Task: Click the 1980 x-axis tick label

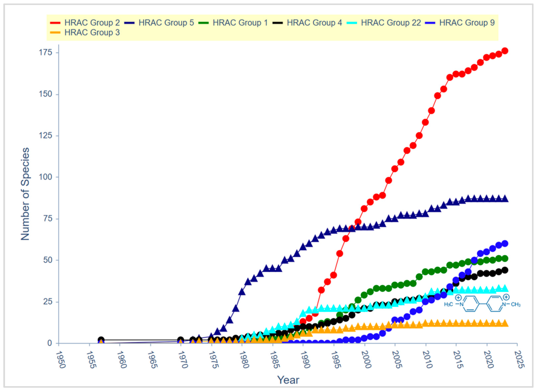Action: click(x=244, y=360)
